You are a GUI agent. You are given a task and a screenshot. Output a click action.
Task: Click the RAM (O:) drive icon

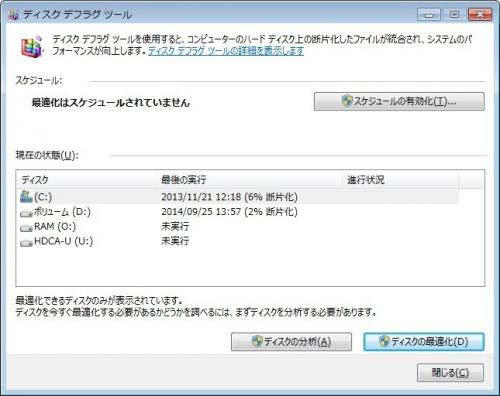[x=26, y=228]
